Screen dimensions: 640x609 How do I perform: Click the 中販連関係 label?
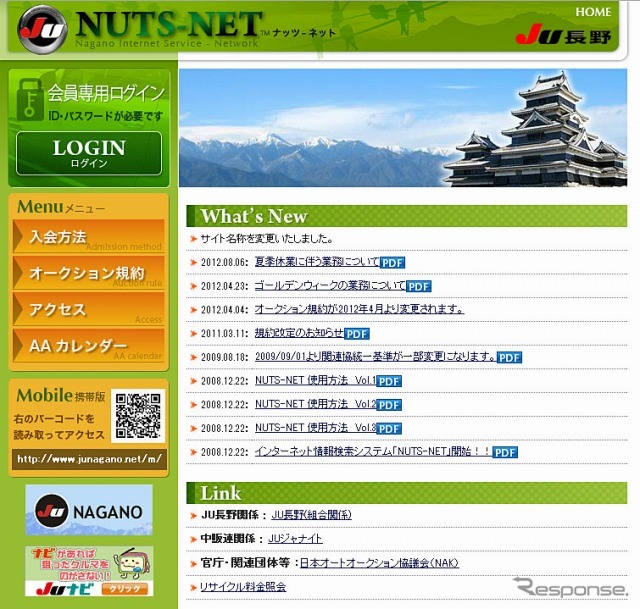point(232,538)
